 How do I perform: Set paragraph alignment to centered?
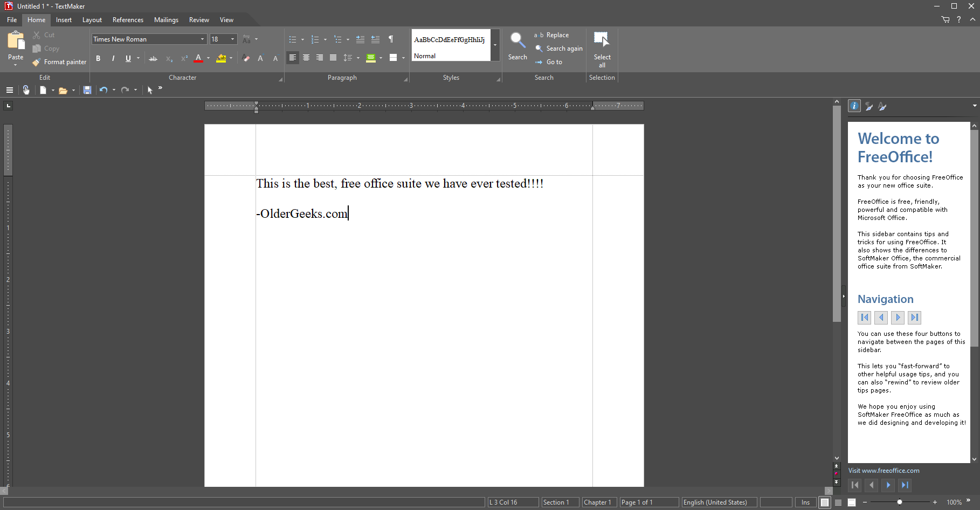coord(306,58)
